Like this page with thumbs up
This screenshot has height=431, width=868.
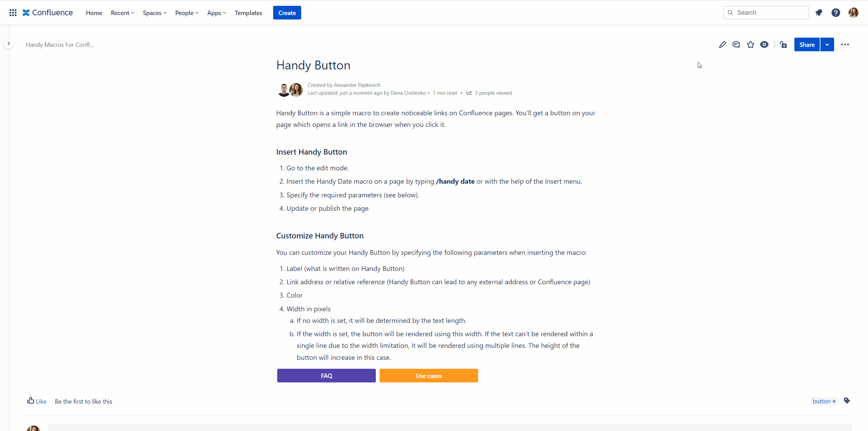(37, 401)
